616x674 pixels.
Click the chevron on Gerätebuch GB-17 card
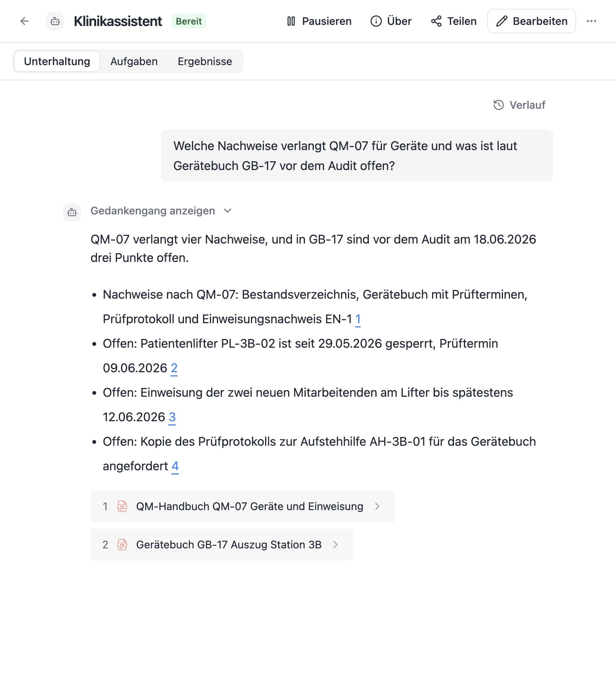pyautogui.click(x=336, y=545)
